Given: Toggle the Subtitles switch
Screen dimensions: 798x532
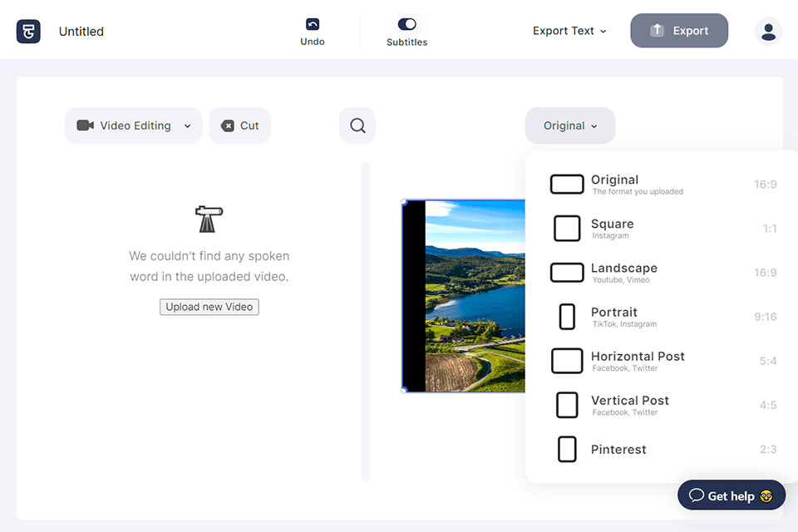Looking at the screenshot, I should pos(407,24).
